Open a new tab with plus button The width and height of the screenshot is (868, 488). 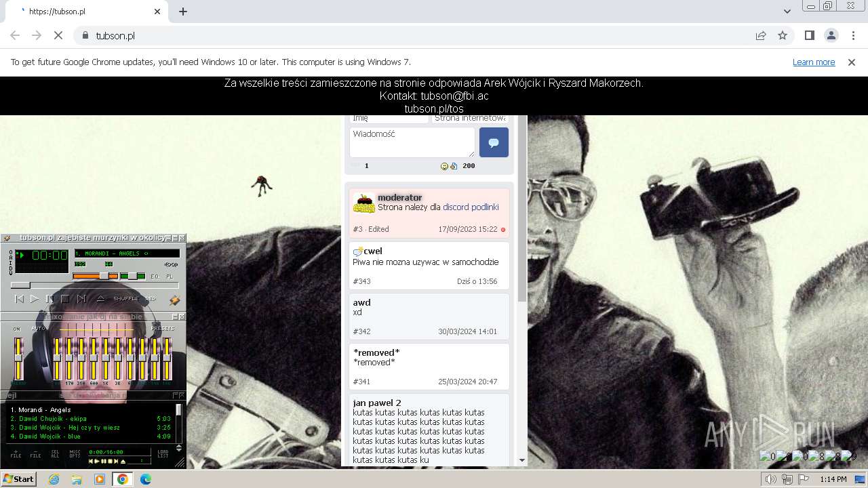[x=183, y=12]
